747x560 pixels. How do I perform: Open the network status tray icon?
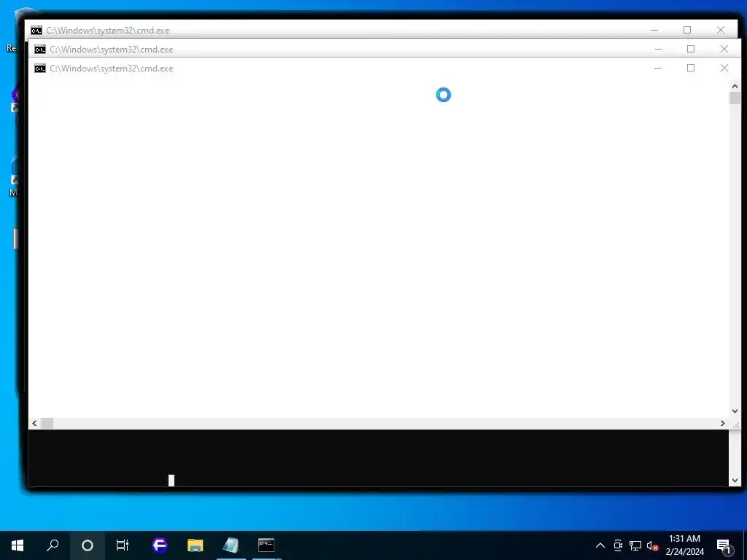635,545
